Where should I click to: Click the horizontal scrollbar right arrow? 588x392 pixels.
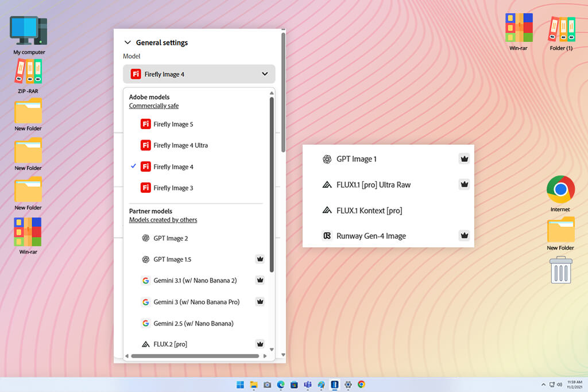click(265, 356)
